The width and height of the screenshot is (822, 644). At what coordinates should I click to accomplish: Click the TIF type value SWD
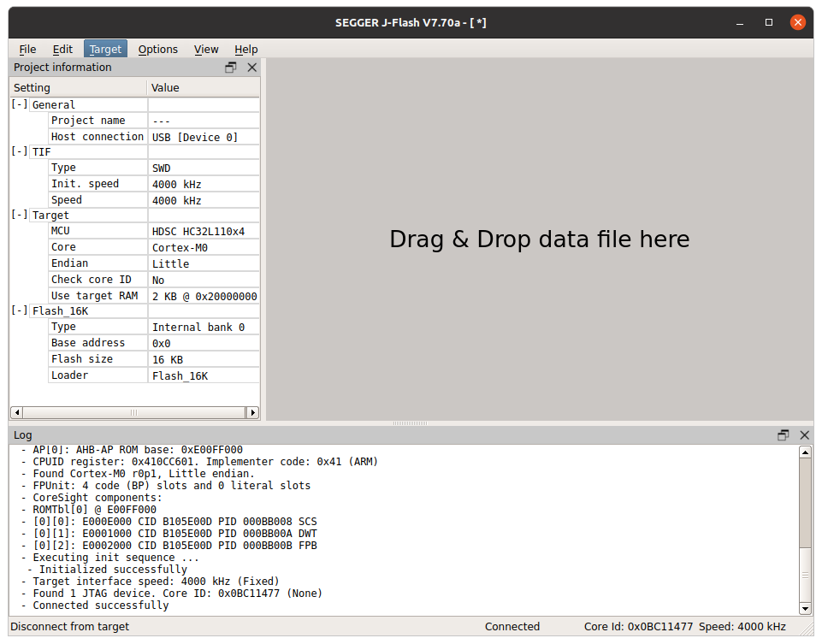pyautogui.click(x=162, y=168)
